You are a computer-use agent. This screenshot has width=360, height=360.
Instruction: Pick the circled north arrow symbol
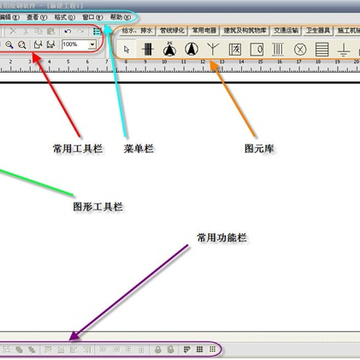[191, 49]
